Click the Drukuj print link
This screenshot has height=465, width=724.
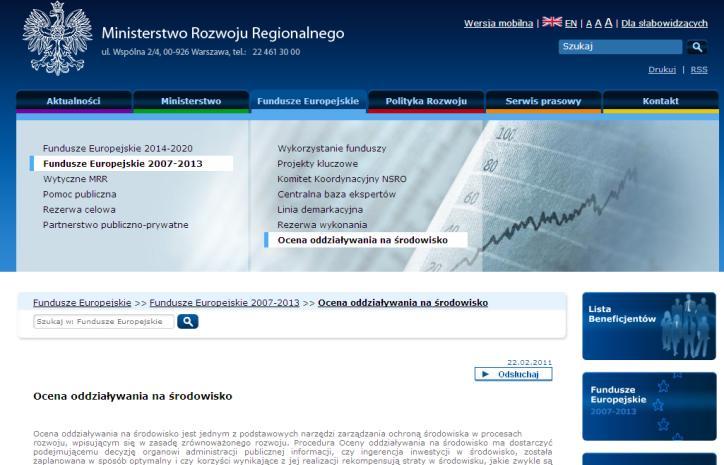[x=662, y=70]
